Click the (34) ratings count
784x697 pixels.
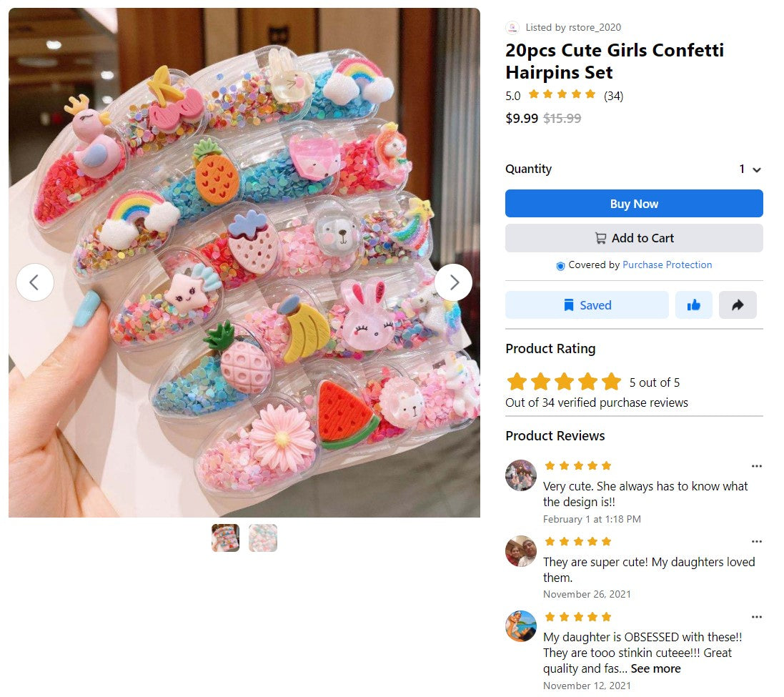[x=613, y=96]
